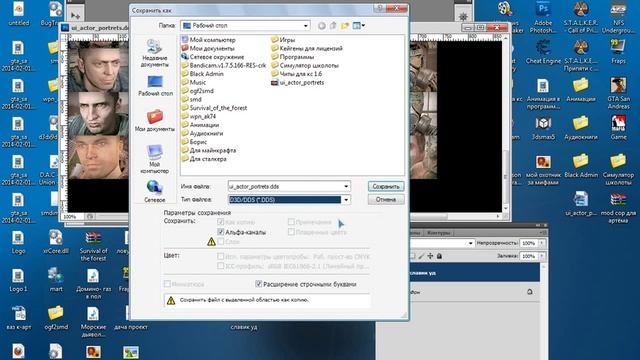Open the Непрозрачность value arrow

(542, 243)
